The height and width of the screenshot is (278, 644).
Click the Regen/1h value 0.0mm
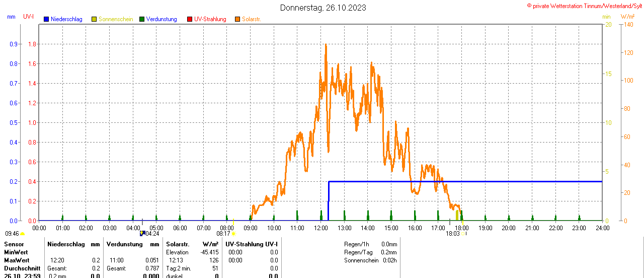(x=389, y=244)
